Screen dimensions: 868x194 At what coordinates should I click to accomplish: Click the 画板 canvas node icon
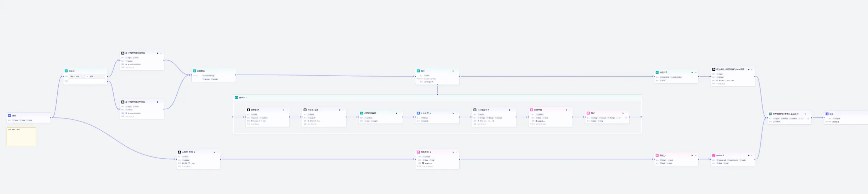pyautogui.click(x=588, y=113)
